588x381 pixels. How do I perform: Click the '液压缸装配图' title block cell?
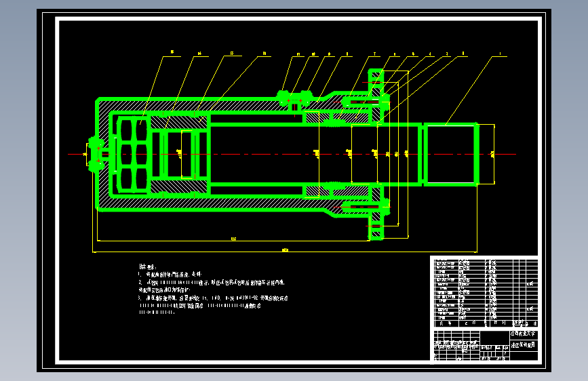[524, 344]
